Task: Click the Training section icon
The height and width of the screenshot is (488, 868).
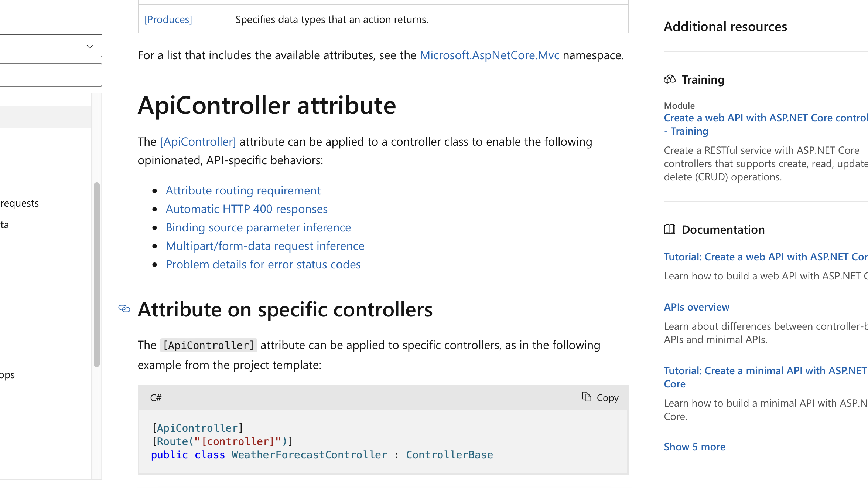Action: point(669,79)
